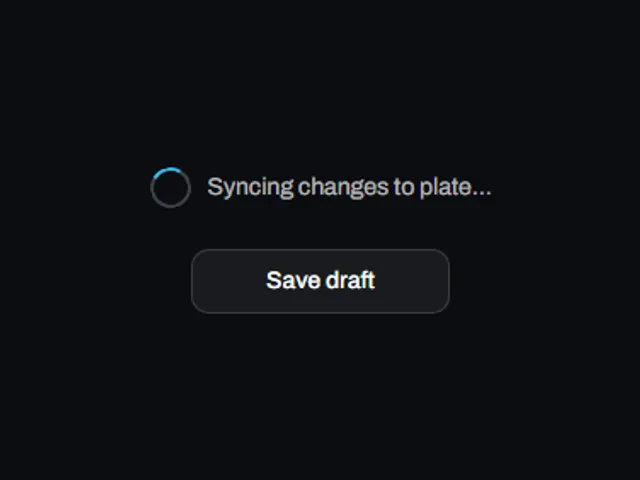Click the spinner beside the syncing message
Image resolution: width=640 pixels, height=480 pixels.
(x=171, y=187)
